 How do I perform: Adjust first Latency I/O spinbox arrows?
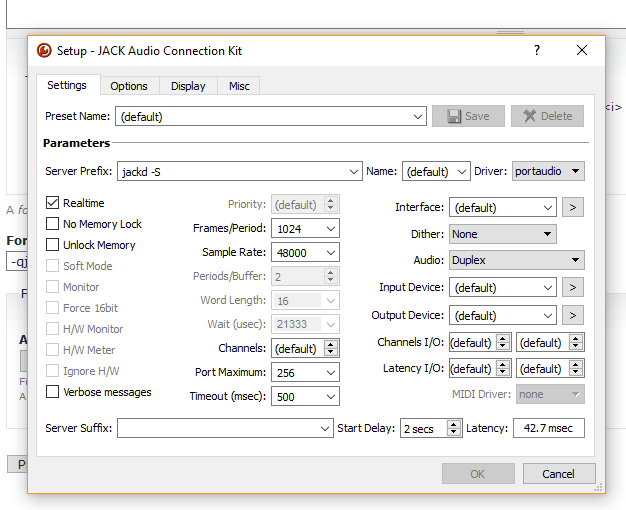[x=503, y=368]
